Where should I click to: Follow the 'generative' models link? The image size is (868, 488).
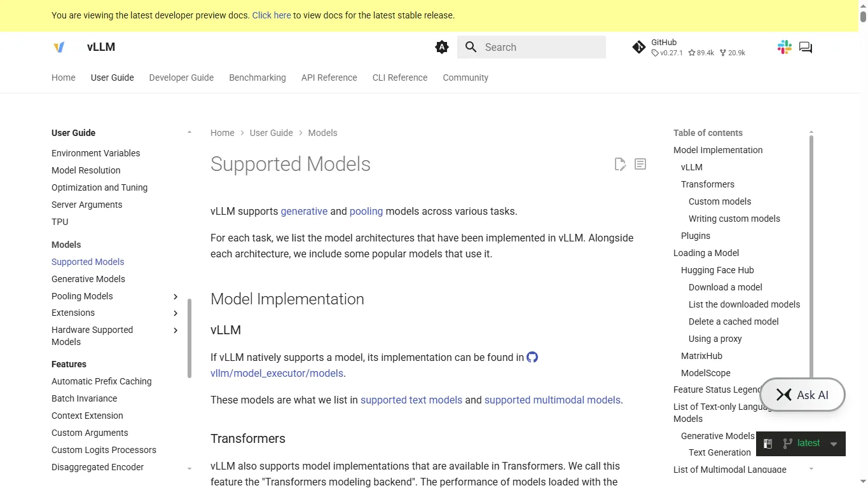pyautogui.click(x=304, y=211)
